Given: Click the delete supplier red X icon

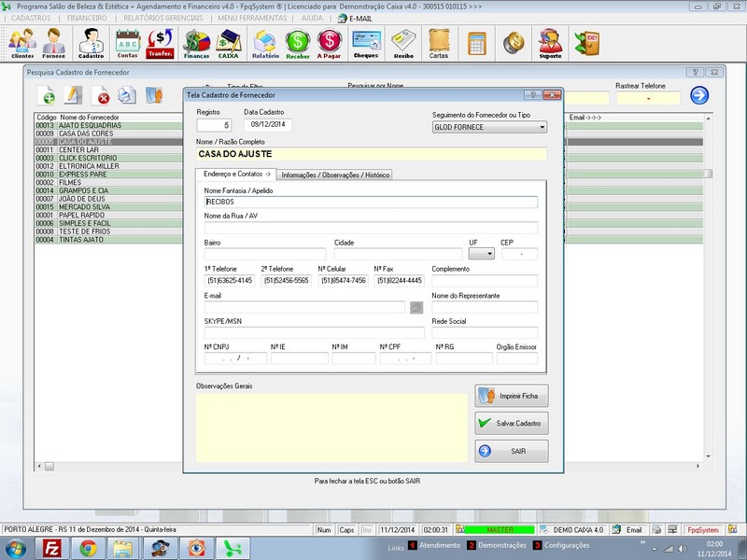Looking at the screenshot, I should point(102,95).
